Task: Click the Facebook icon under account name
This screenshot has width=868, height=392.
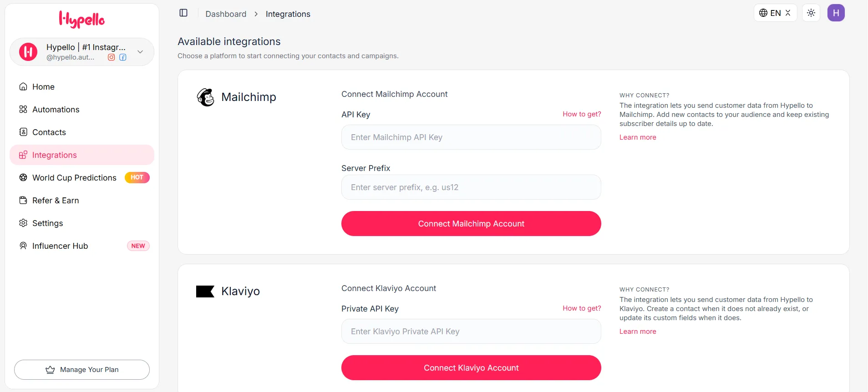Action: pyautogui.click(x=123, y=57)
